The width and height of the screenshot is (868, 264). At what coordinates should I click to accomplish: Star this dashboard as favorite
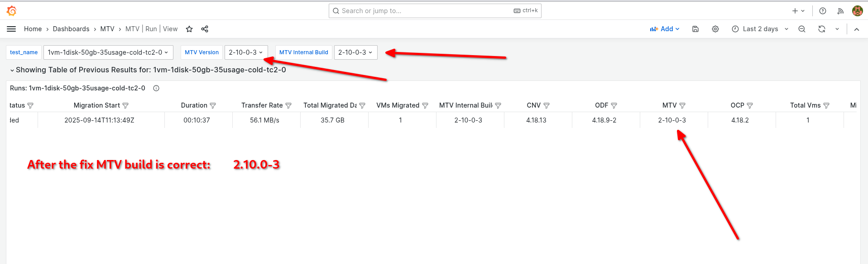[x=189, y=29]
